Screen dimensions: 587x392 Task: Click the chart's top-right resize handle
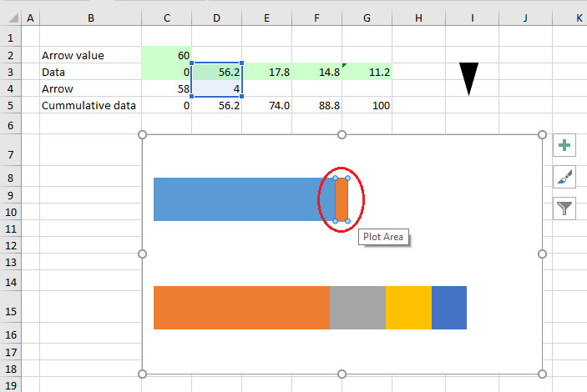(542, 134)
